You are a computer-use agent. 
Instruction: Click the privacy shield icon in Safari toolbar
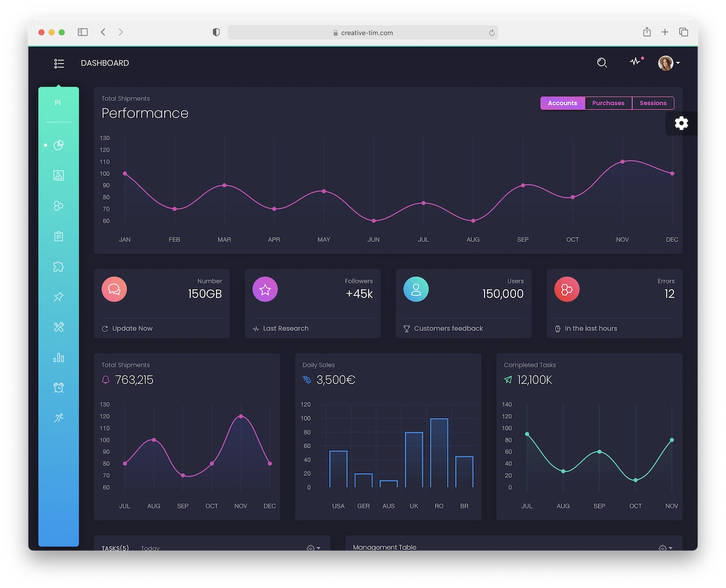(216, 33)
